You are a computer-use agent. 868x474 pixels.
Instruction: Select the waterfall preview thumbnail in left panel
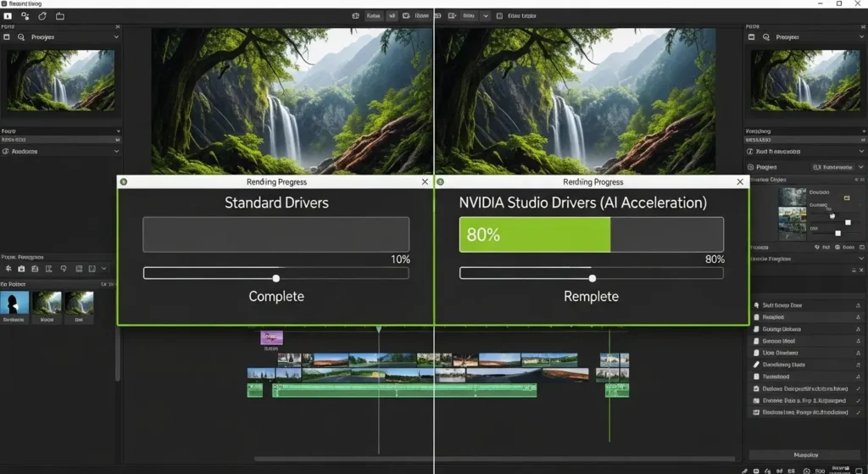point(61,81)
